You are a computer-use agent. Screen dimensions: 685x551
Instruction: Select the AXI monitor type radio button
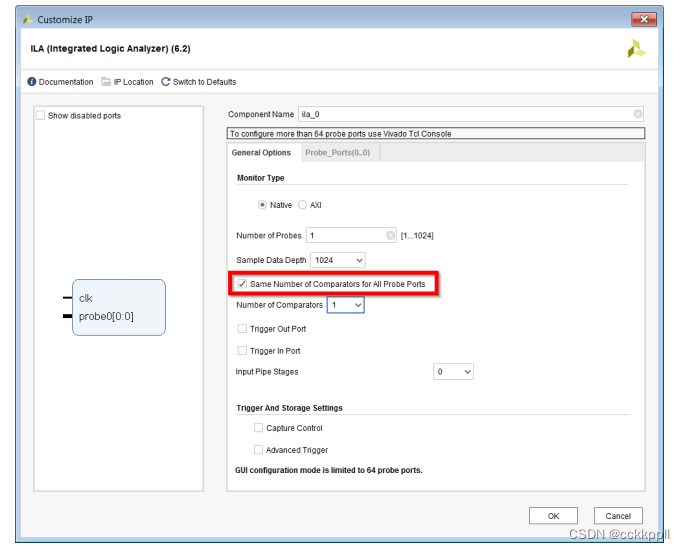[x=302, y=204]
